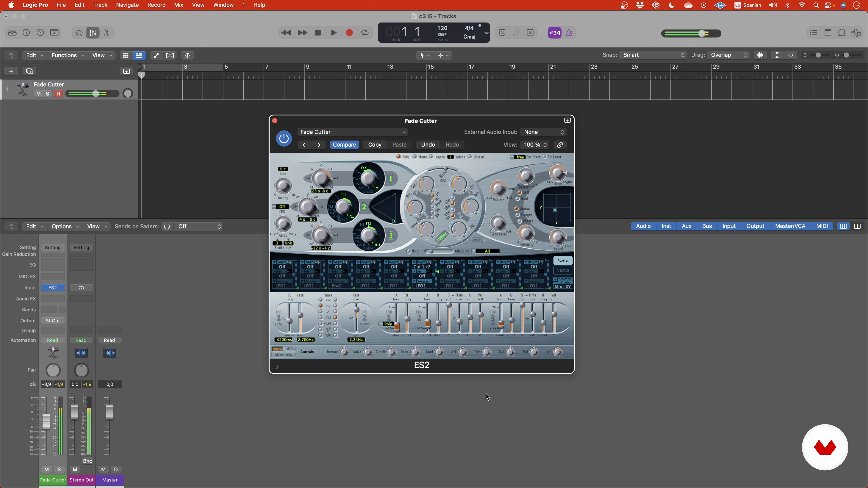Expand the ES2 bottom disclosure arrow
This screenshot has width=868, height=488.
(x=277, y=366)
